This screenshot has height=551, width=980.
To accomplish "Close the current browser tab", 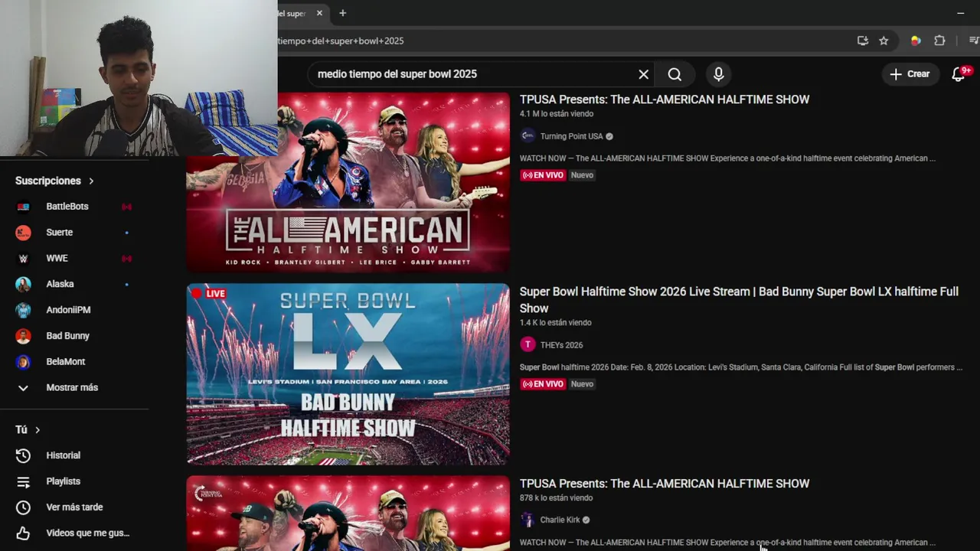I will (319, 13).
